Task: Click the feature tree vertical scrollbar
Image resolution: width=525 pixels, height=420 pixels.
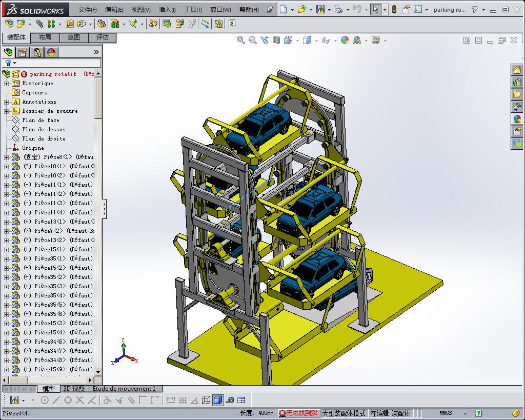Action: 98,97
